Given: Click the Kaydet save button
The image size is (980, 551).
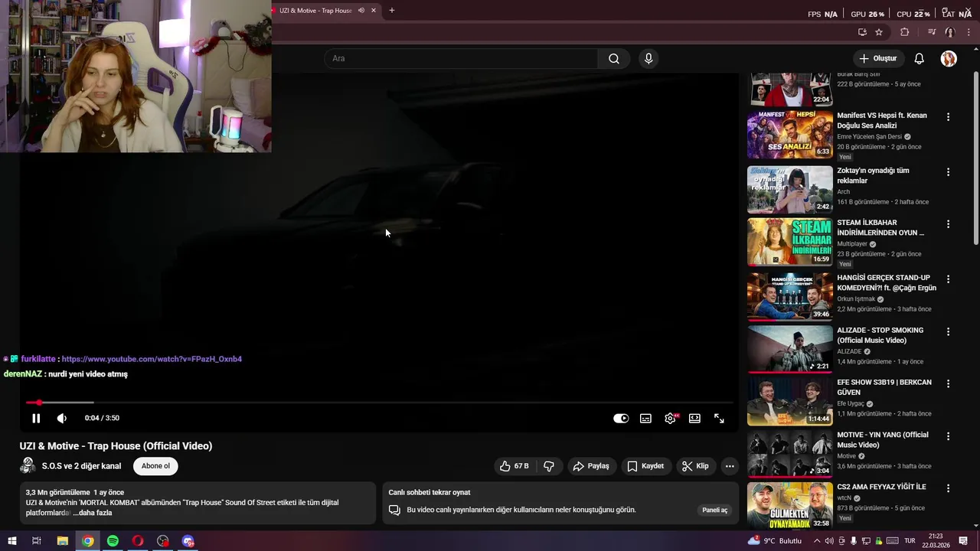Looking at the screenshot, I should click(x=645, y=466).
